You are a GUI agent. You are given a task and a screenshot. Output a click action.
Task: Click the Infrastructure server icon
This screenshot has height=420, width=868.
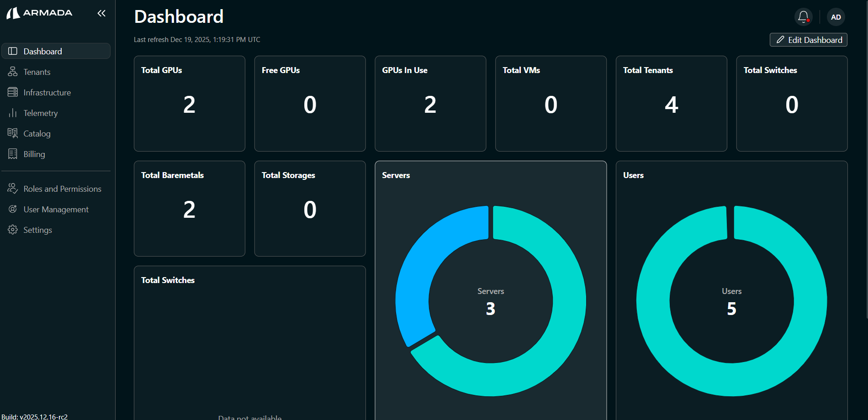pyautogui.click(x=13, y=92)
